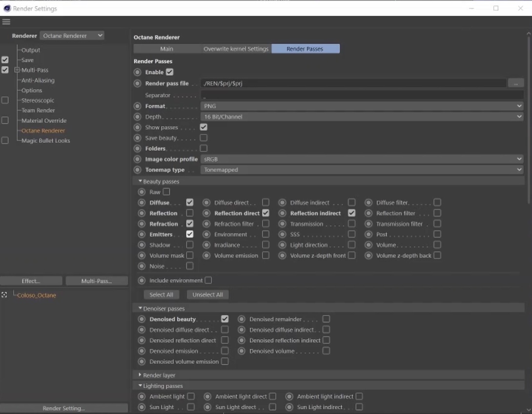Open the hamburger menu icon
Image resolution: width=532 pixels, height=414 pixels.
(6, 22)
